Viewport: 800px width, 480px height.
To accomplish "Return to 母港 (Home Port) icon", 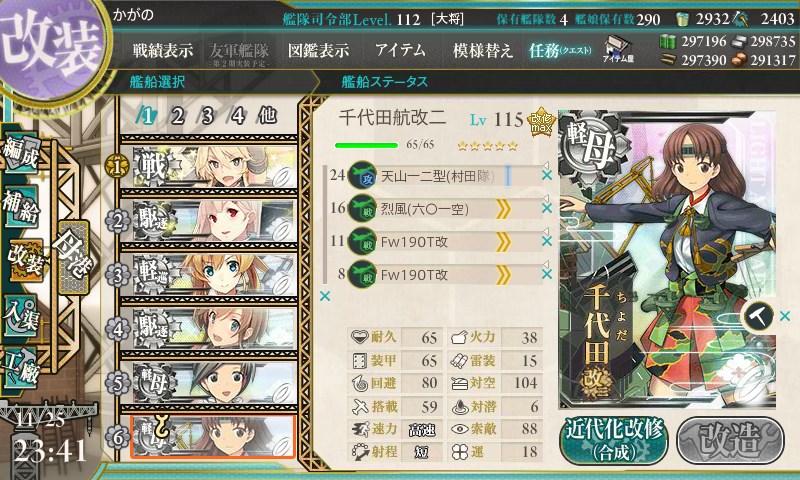I will 74,257.
